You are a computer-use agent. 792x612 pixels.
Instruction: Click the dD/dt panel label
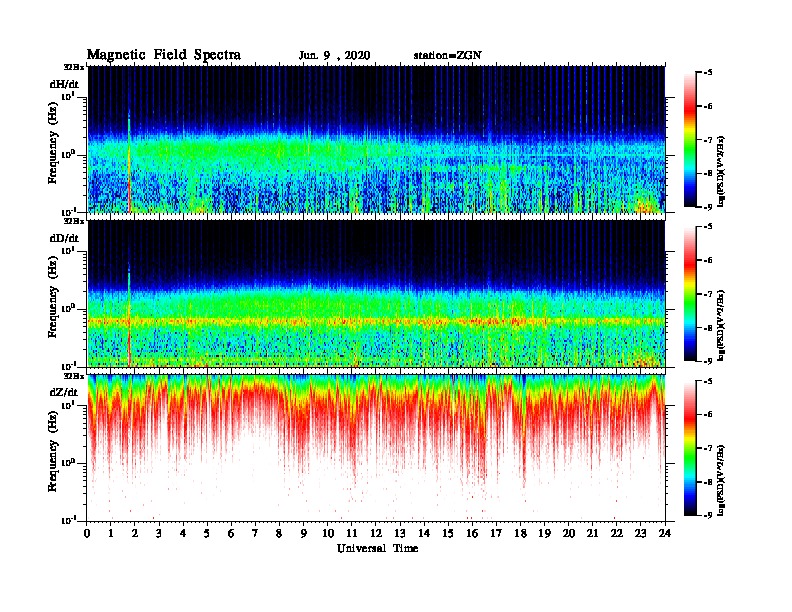point(64,238)
